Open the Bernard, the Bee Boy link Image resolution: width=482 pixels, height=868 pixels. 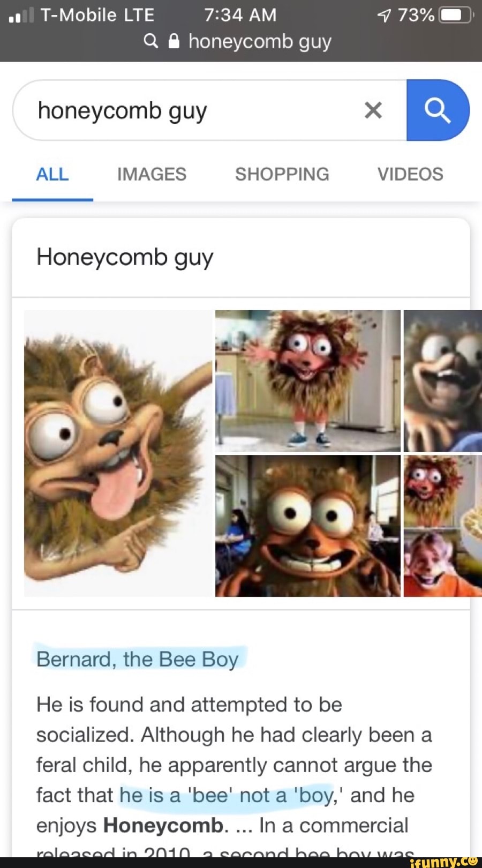pos(137,659)
